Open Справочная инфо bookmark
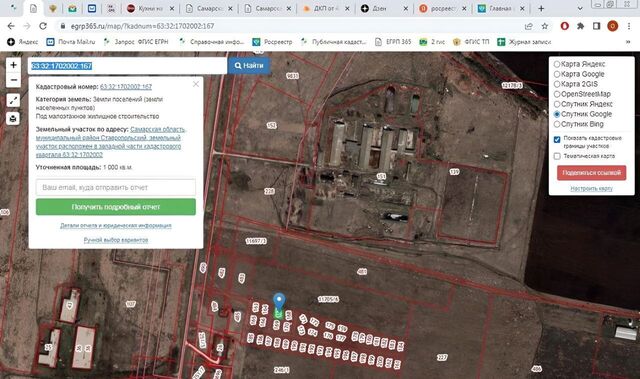Image resolution: width=640 pixels, height=379 pixels. pyautogui.click(x=211, y=42)
